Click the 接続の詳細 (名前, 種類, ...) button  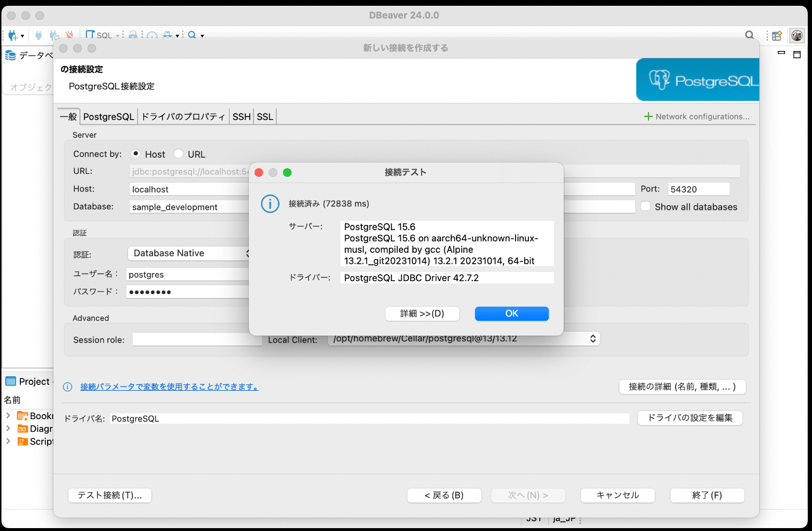coord(682,387)
